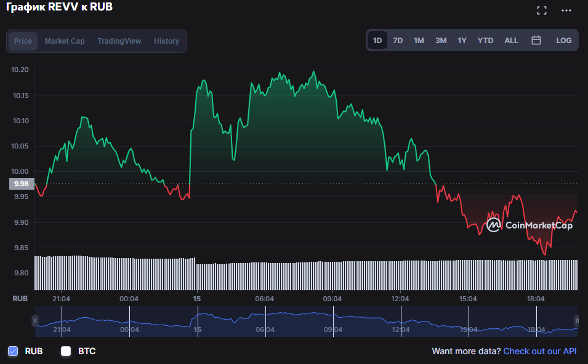
Task: Click the 12:04 time axis label
Action: coord(400,299)
